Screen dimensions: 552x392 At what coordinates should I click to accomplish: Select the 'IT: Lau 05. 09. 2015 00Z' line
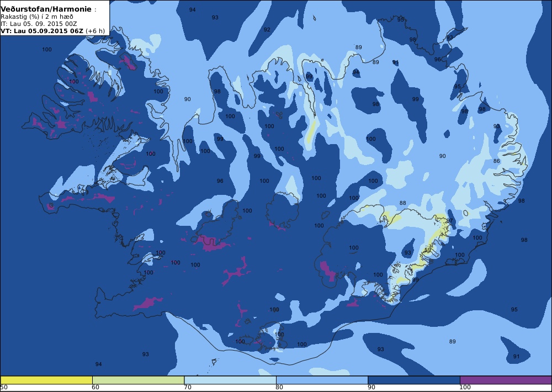pos(39,24)
